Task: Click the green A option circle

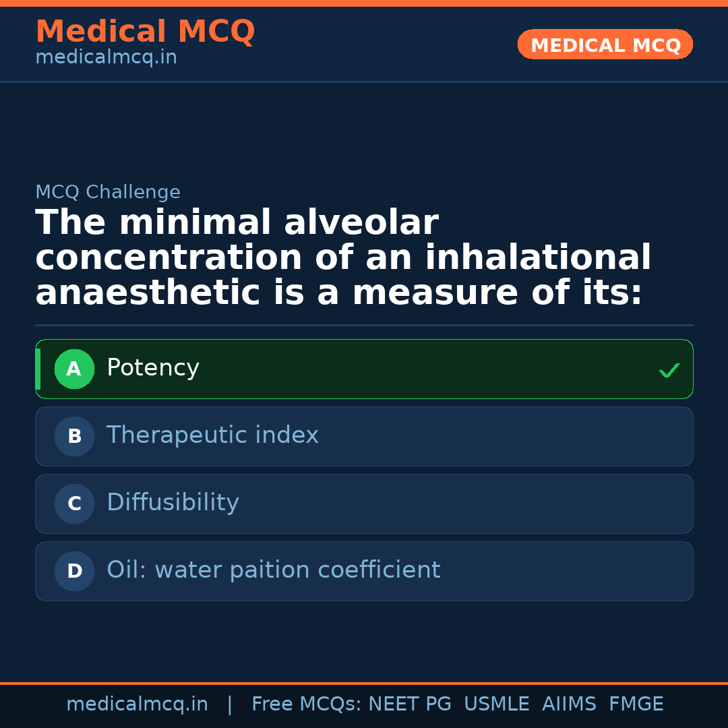Action: (74, 369)
